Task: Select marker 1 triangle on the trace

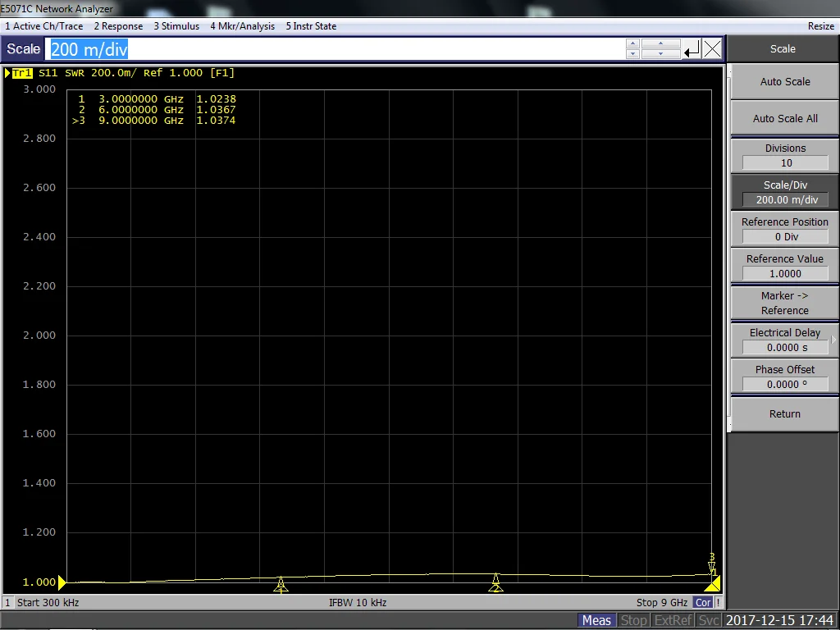Action: [x=281, y=583]
